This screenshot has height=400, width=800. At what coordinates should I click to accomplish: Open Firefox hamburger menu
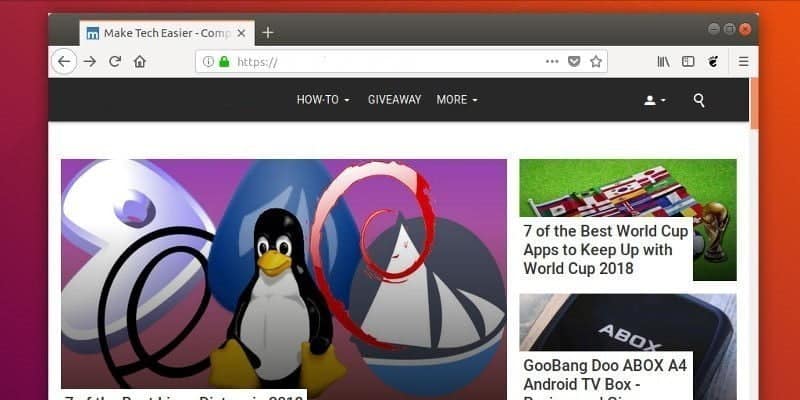pos(743,62)
